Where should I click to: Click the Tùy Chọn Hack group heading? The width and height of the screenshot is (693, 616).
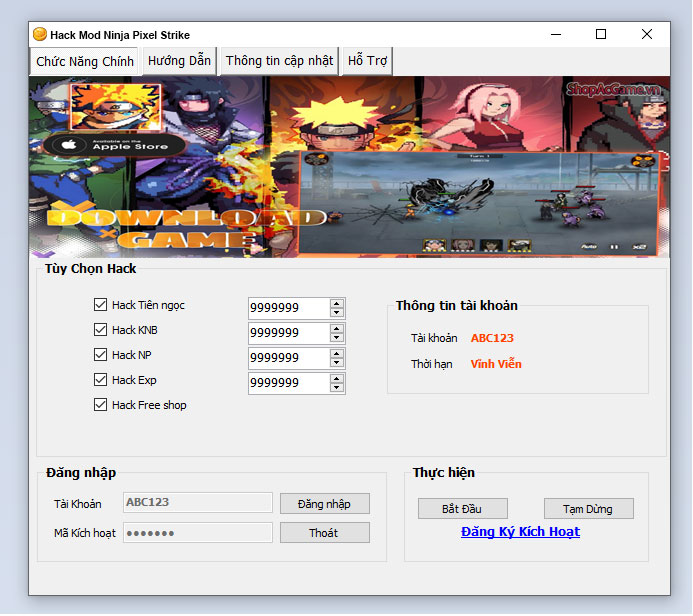tap(91, 269)
